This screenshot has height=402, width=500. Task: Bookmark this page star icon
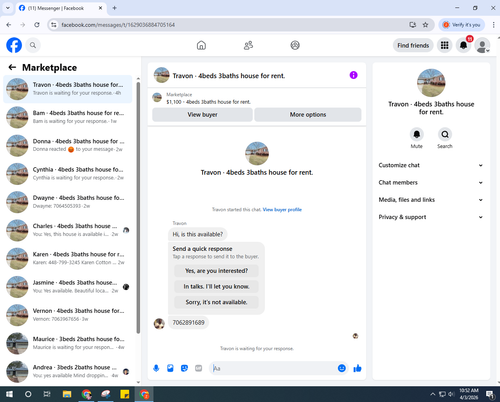coord(425,25)
